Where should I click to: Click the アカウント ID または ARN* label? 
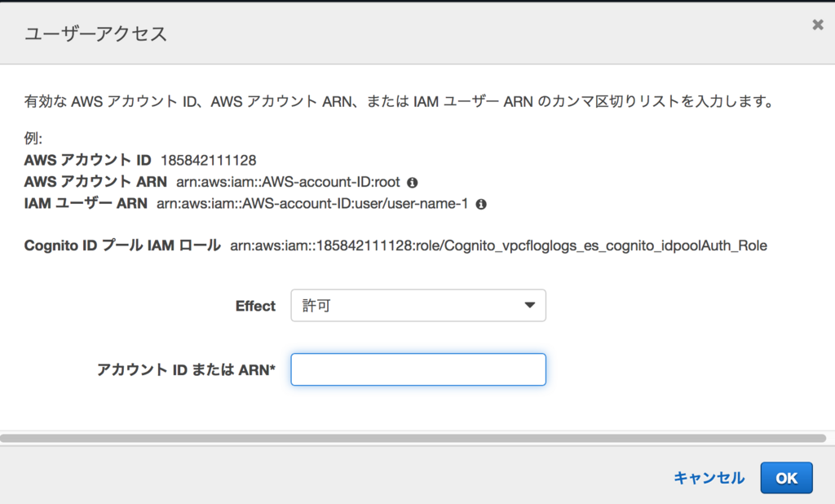pos(186,369)
